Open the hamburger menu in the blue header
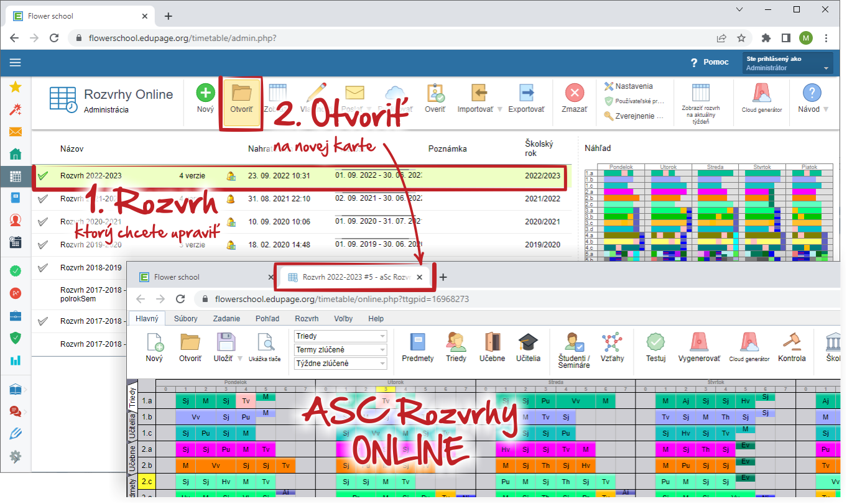 [16, 62]
